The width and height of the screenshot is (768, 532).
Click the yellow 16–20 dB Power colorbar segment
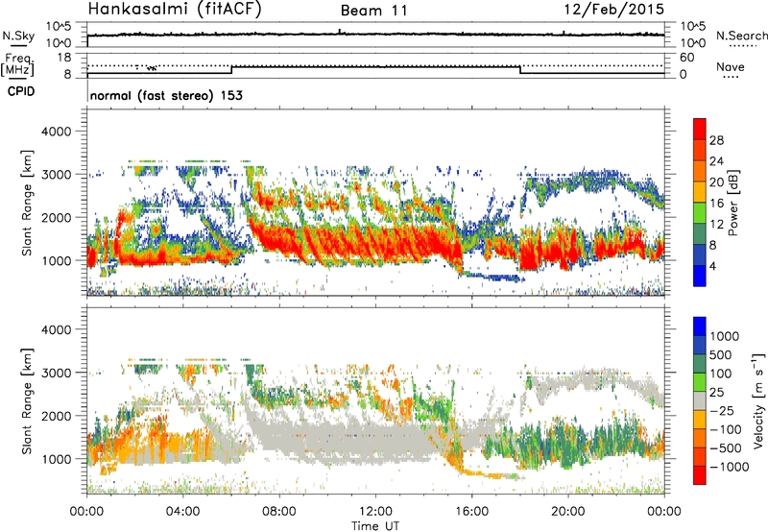click(x=700, y=192)
